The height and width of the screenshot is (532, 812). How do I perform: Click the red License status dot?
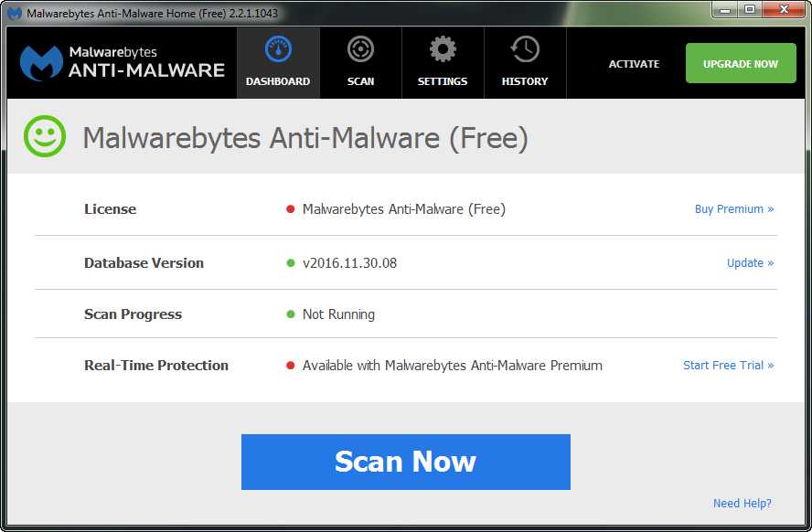point(291,209)
